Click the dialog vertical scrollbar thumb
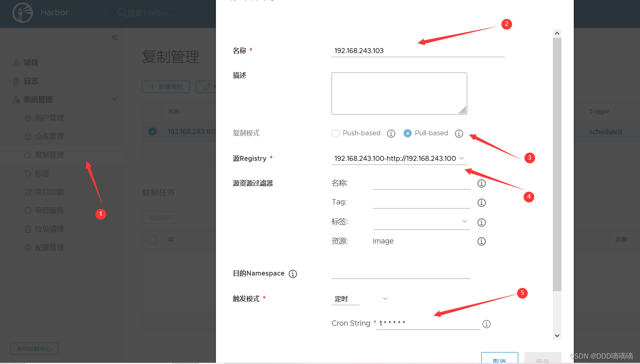Image resolution: width=640 pixels, height=364 pixels. click(x=557, y=165)
